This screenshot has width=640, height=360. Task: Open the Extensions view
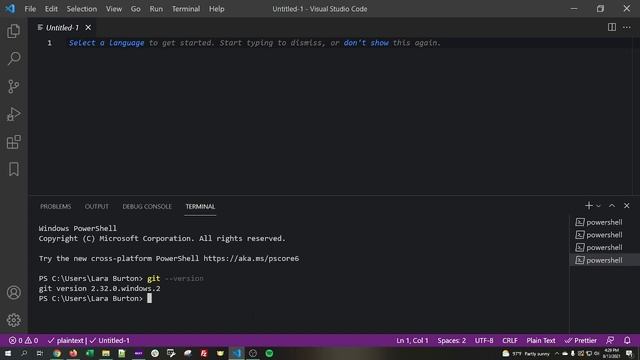click(13, 142)
